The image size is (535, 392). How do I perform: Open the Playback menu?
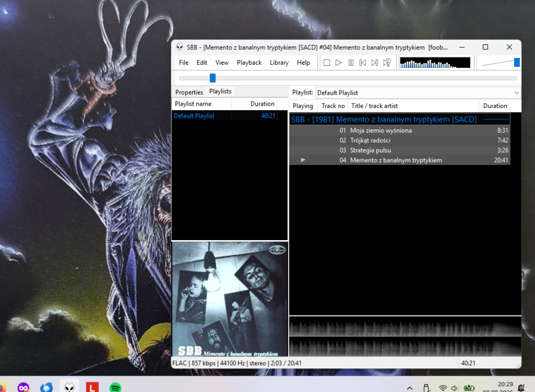[249, 63]
